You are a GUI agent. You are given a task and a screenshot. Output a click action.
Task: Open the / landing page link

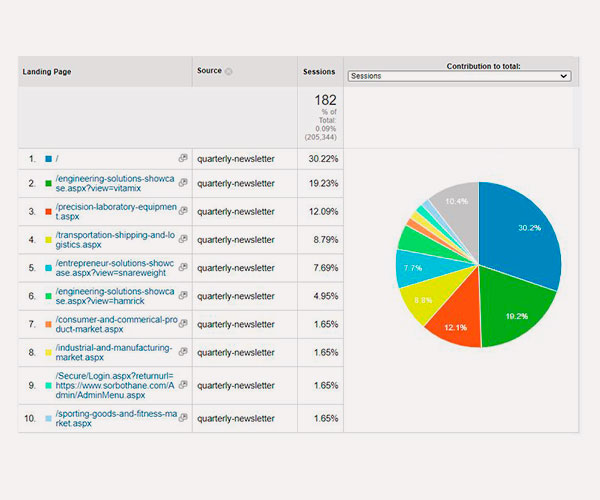[x=57, y=159]
